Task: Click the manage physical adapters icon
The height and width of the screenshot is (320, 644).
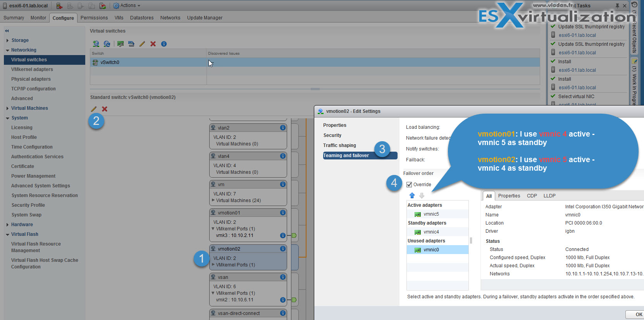Action: pos(121,44)
